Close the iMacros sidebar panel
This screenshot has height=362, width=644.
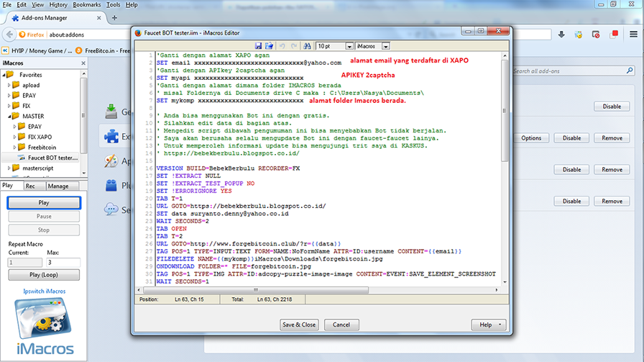click(83, 63)
